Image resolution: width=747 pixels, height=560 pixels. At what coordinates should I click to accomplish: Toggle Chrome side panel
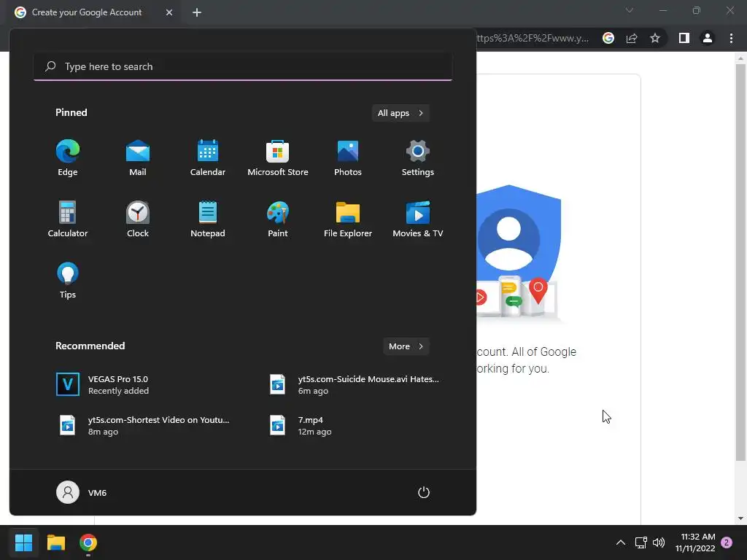(684, 38)
